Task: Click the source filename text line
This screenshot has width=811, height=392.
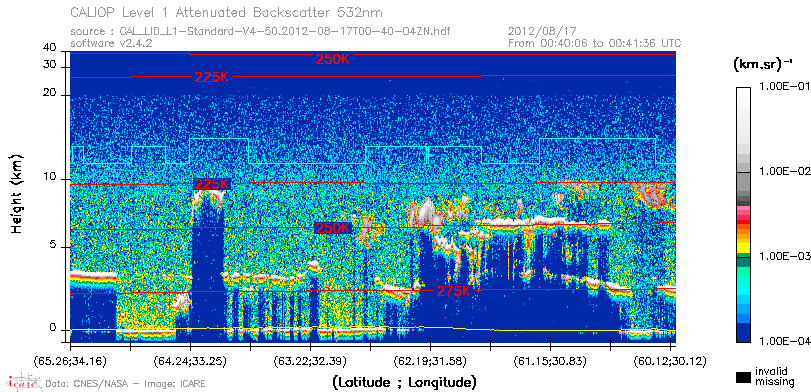Action: pyautogui.click(x=260, y=32)
